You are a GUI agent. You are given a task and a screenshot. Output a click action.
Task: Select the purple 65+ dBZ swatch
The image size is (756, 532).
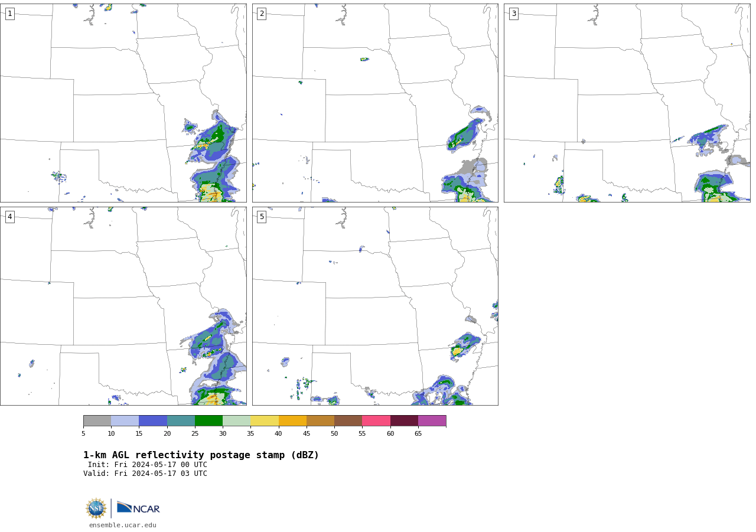(x=432, y=420)
